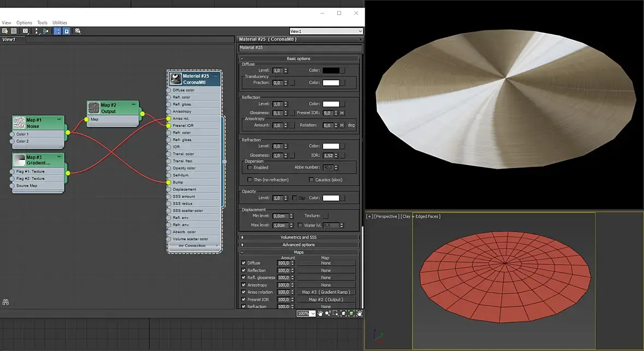
Task: Check Thin (no refraction) option
Action: [250, 180]
